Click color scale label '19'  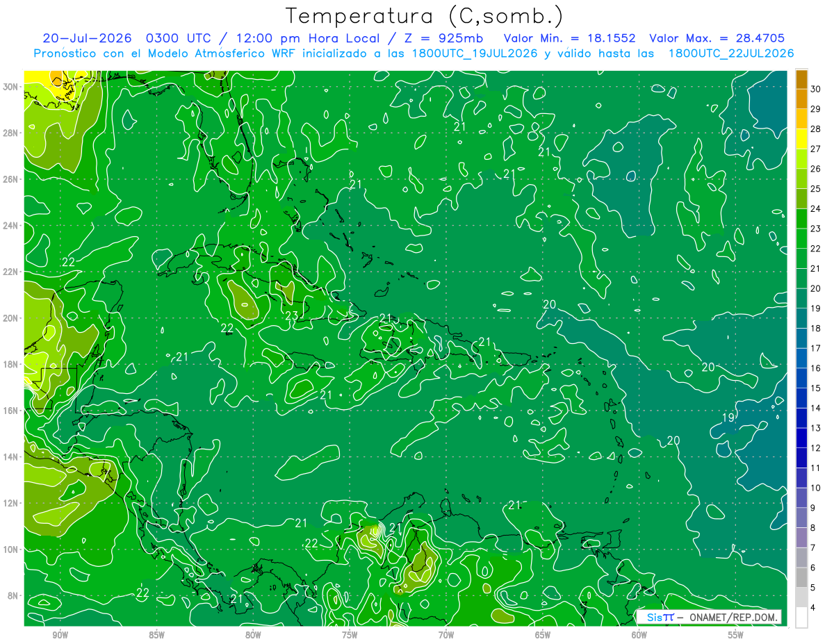(815, 308)
